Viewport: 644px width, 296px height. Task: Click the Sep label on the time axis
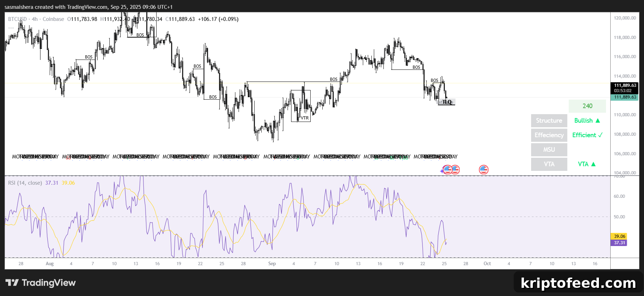pyautogui.click(x=272, y=264)
